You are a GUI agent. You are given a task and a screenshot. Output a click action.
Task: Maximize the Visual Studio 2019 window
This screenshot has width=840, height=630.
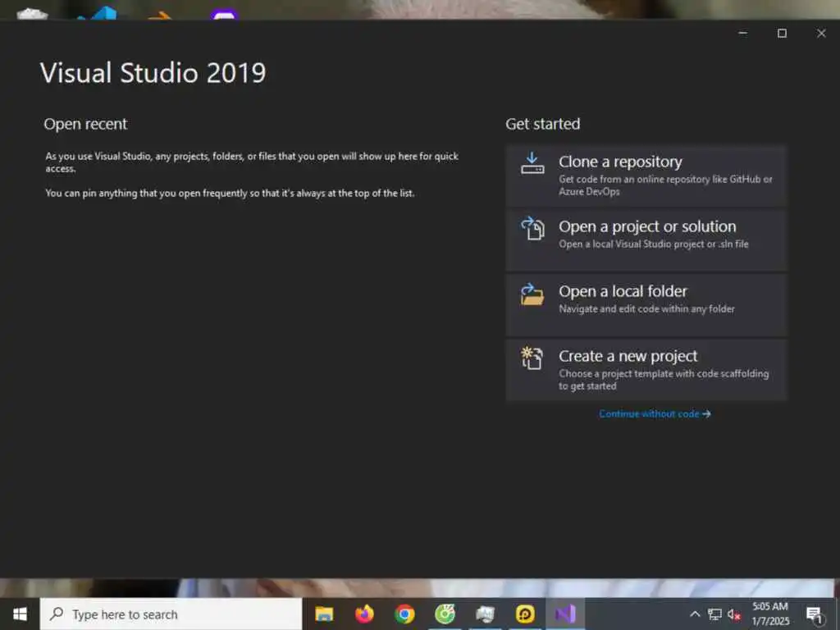pyautogui.click(x=782, y=33)
